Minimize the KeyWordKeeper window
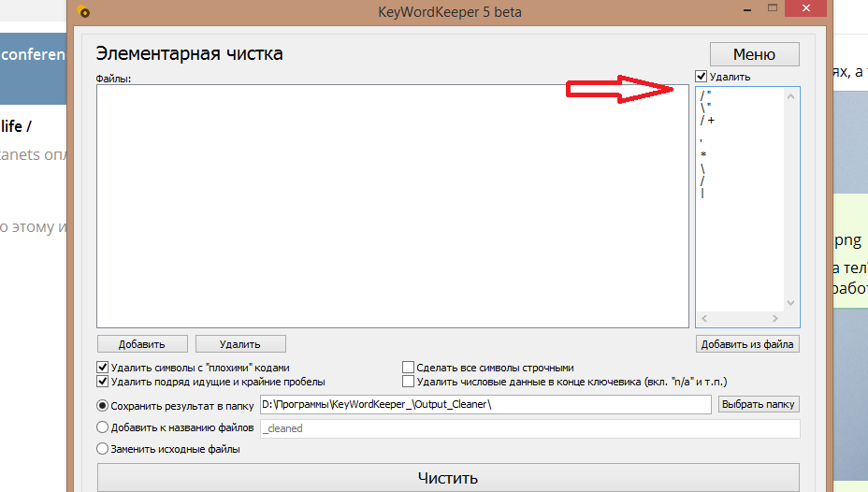 point(747,9)
